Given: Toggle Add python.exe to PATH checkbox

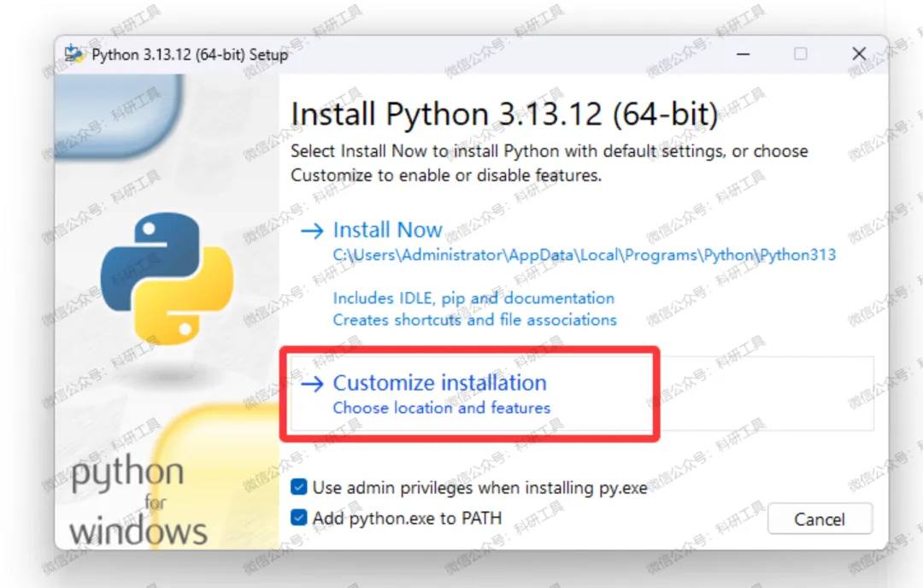Looking at the screenshot, I should [x=299, y=517].
